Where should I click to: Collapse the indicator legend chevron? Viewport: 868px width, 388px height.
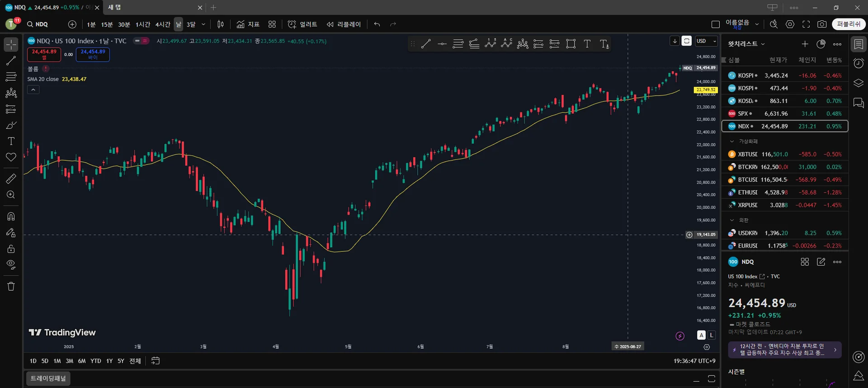[x=33, y=90]
